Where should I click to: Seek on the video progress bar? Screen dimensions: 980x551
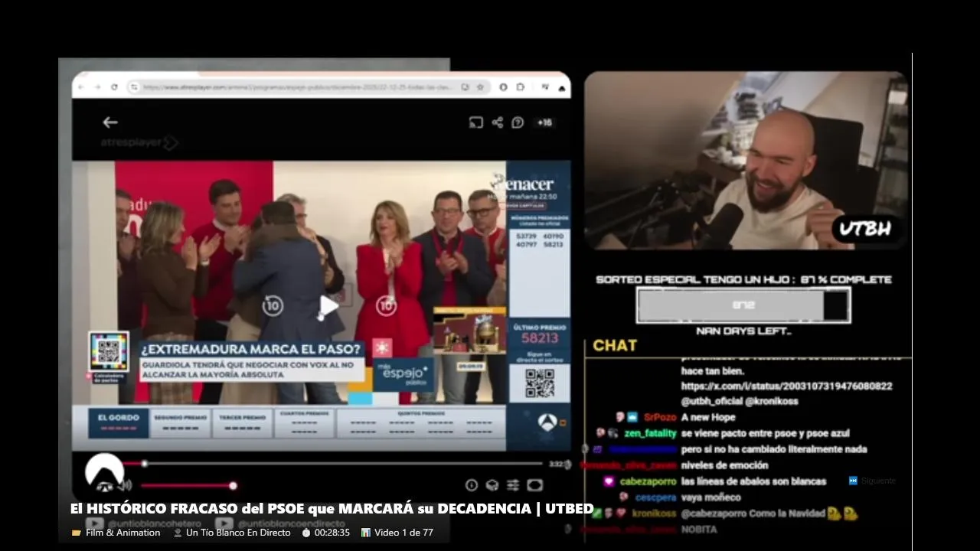click(334, 464)
